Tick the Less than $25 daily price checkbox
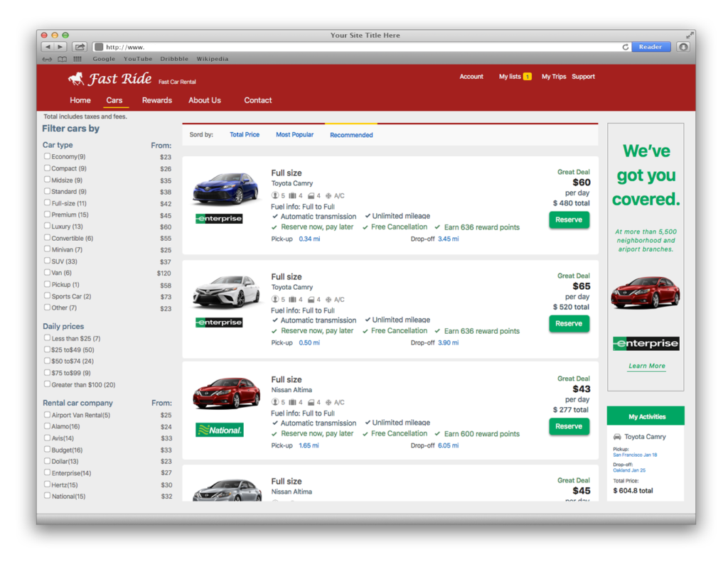Image resolution: width=728 pixels, height=574 pixels. 47,338
